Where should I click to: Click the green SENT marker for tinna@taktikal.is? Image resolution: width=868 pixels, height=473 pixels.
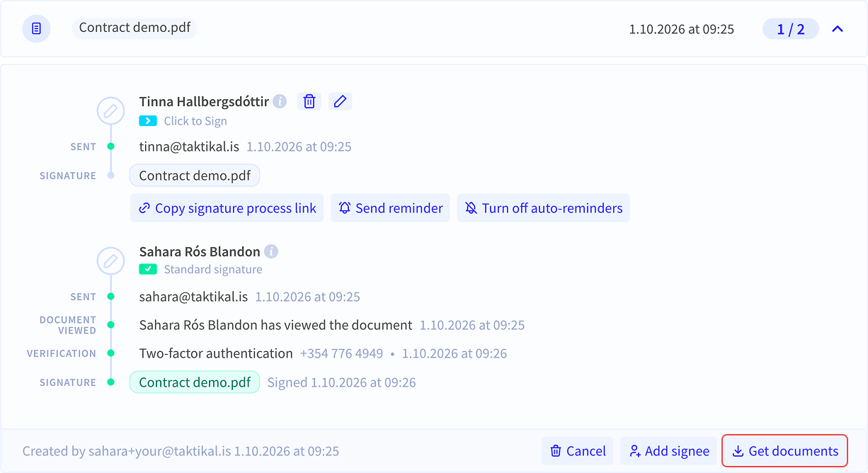110,147
